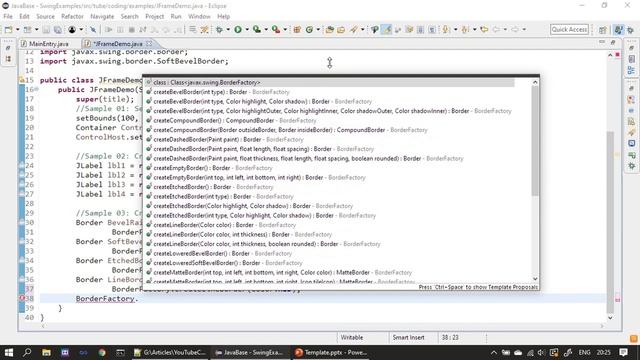Open the Run dropdown arrow

247,29
